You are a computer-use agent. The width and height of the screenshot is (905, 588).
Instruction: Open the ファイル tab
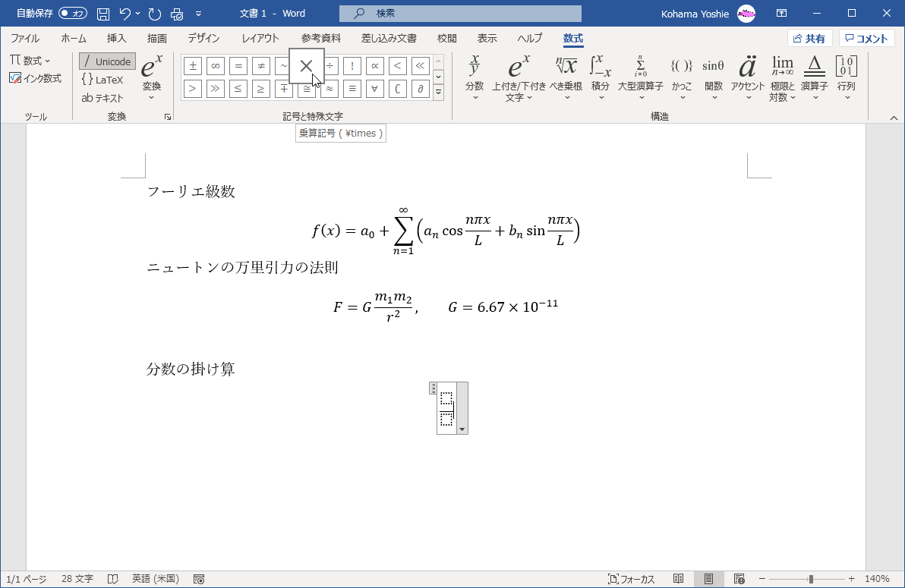pos(25,38)
